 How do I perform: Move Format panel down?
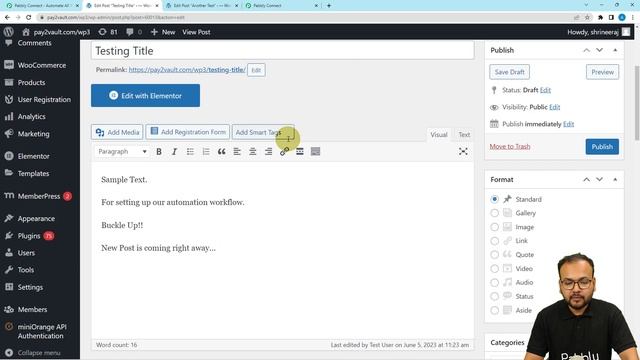click(x=599, y=180)
